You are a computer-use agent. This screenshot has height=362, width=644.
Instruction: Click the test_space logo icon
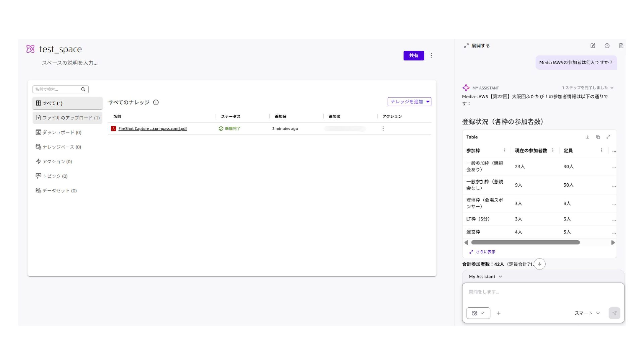(30, 49)
